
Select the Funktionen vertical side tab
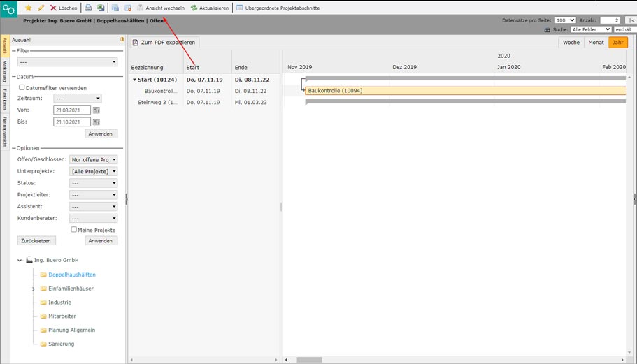tap(5, 99)
